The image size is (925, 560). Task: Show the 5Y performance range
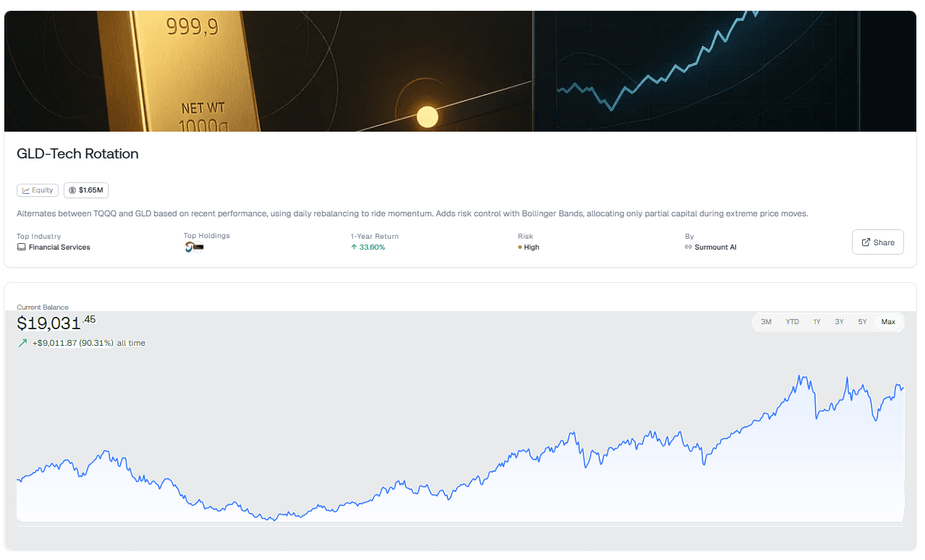pos(862,322)
